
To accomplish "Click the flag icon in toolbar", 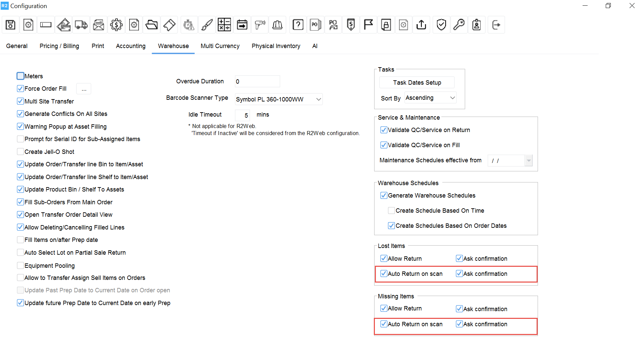I will tap(368, 25).
